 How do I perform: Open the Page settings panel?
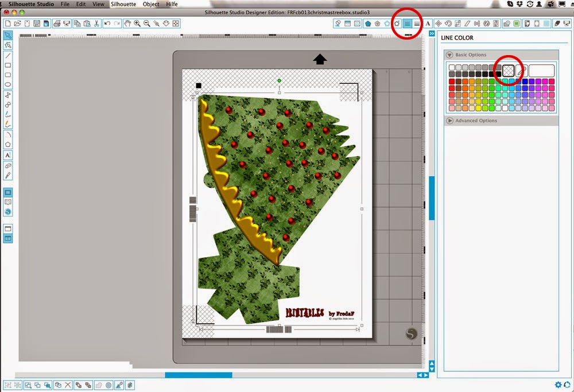coord(527,24)
